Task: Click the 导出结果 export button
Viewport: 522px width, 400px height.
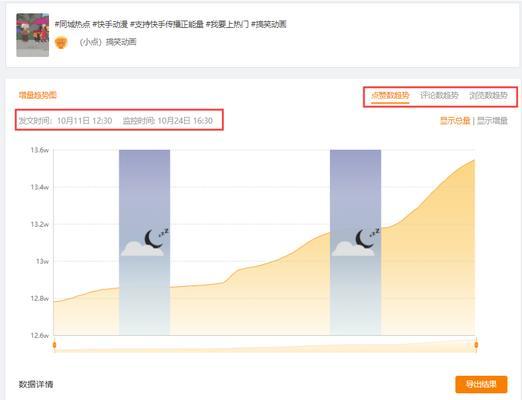Action: tap(481, 384)
